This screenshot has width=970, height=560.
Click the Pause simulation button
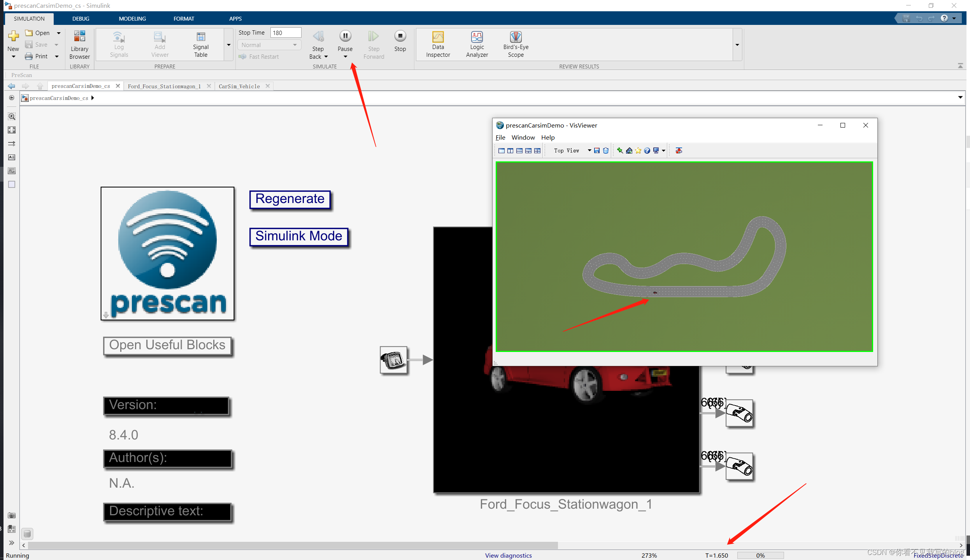pyautogui.click(x=345, y=36)
